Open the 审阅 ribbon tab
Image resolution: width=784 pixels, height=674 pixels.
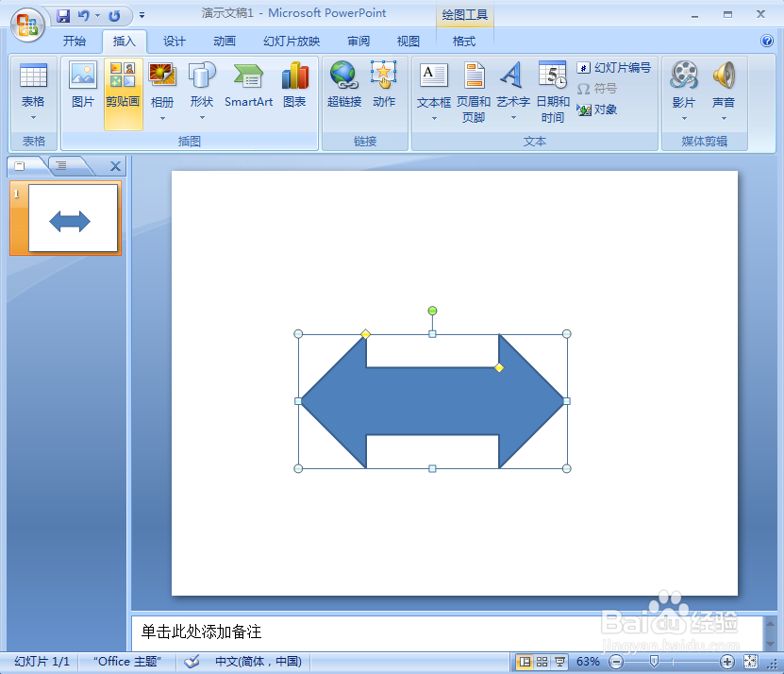359,41
